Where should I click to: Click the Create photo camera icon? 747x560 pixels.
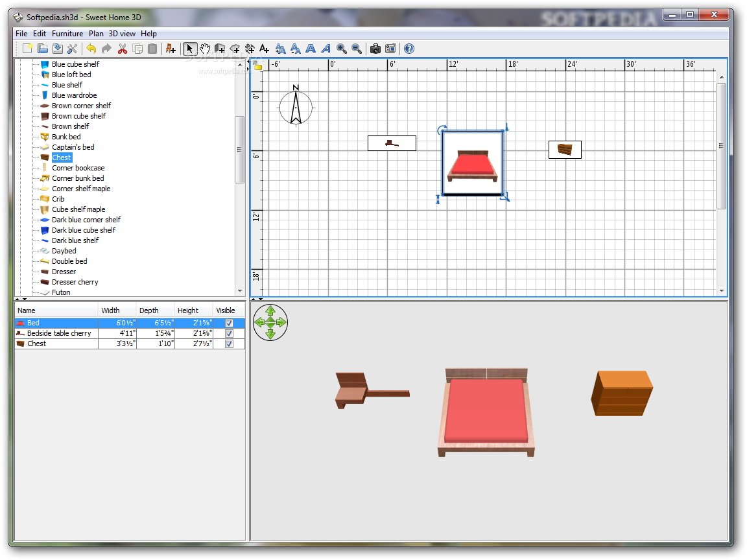tap(375, 49)
